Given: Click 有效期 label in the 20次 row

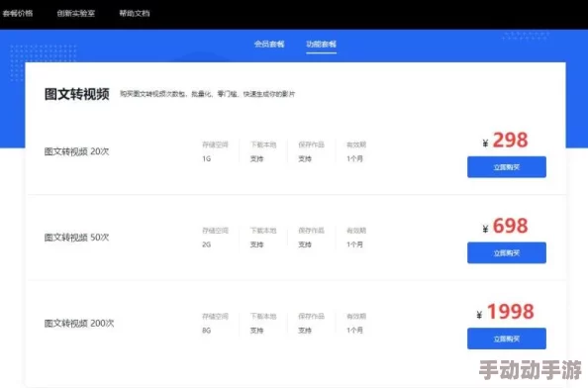Looking at the screenshot, I should (356, 145).
